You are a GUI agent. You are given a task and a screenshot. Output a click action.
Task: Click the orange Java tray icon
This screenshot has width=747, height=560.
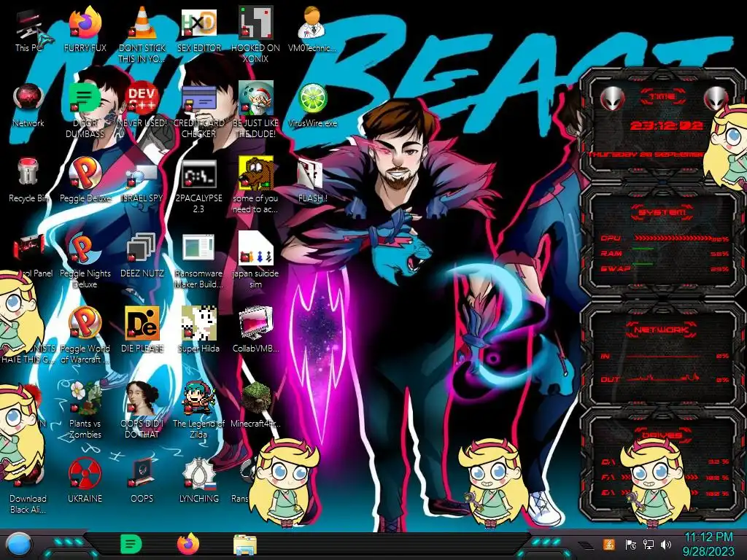[x=609, y=544]
